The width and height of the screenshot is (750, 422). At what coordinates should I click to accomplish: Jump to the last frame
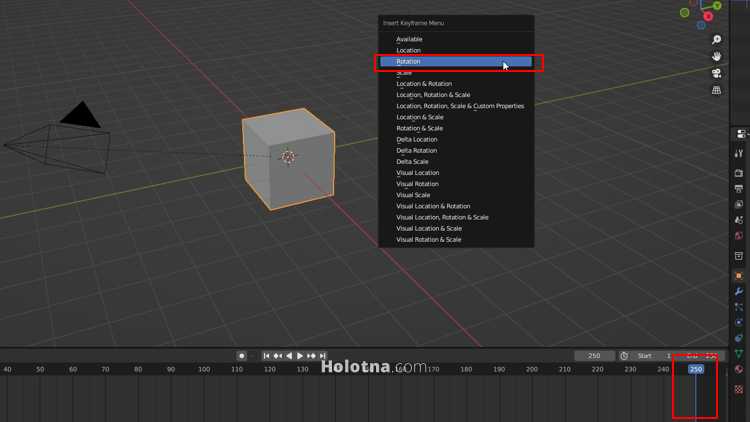coord(323,356)
